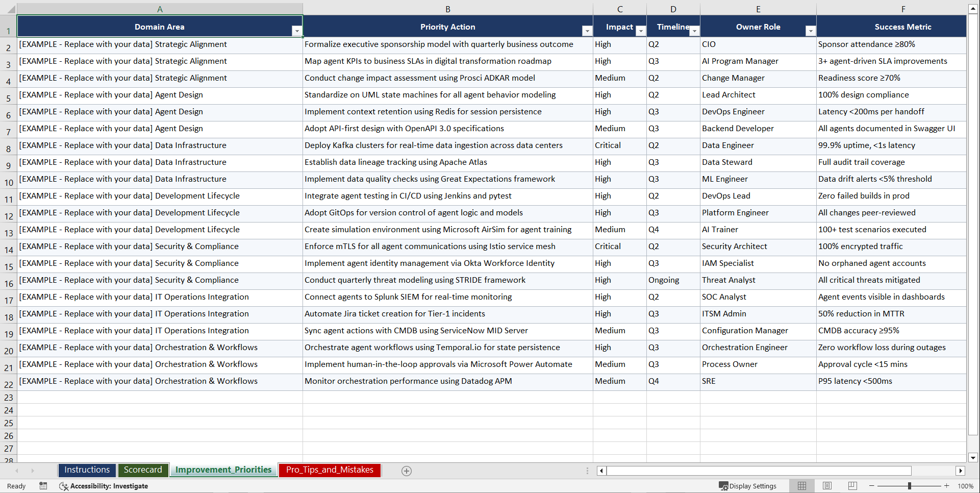Screen dimensions: 980x493
Task: Open Page Break Preview icon
Action: (x=852, y=486)
